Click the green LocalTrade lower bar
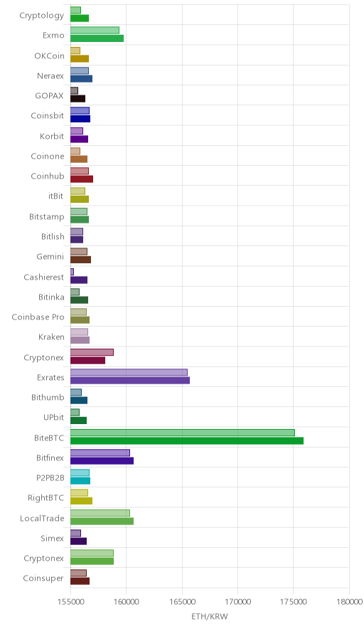The image size is (364, 629). coord(102,521)
